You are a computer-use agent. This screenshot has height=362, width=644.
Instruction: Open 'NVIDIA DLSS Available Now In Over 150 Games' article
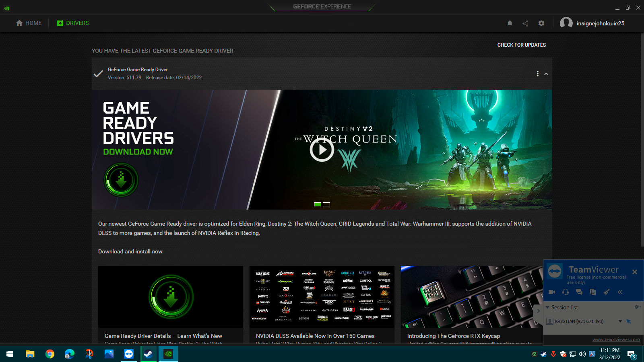[315, 336]
